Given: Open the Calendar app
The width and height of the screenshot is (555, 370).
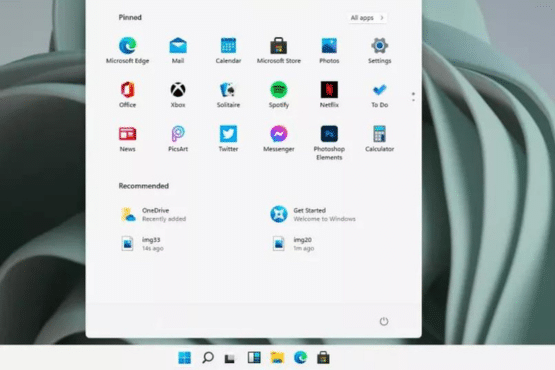Looking at the screenshot, I should coord(228,50).
